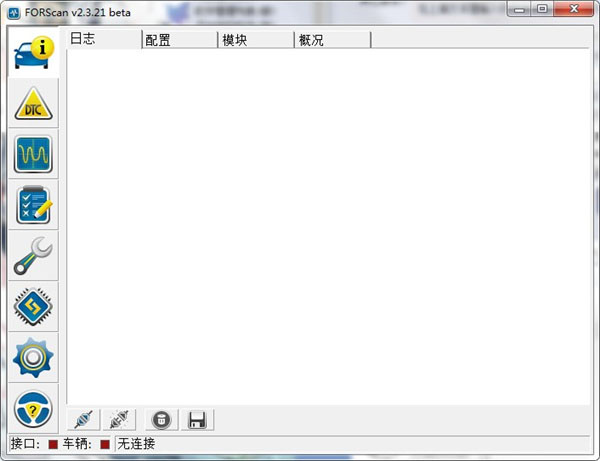Open the steering wheel help section
This screenshot has height=461, width=600.
point(33,409)
